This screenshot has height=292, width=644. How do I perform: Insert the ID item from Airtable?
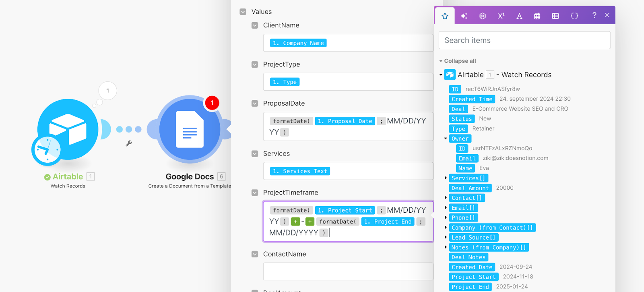pos(455,89)
